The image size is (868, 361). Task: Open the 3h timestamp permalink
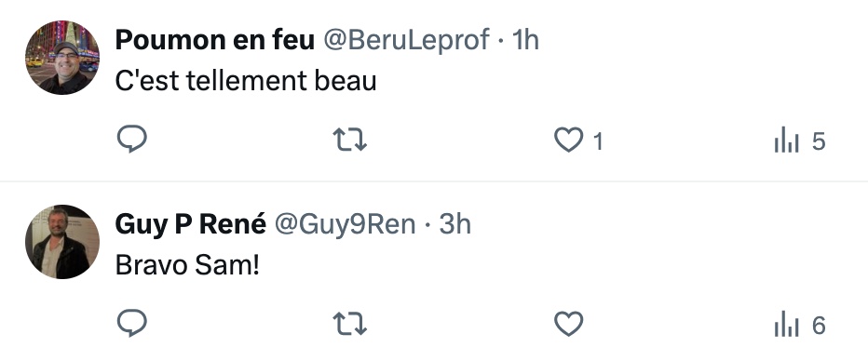tap(455, 224)
